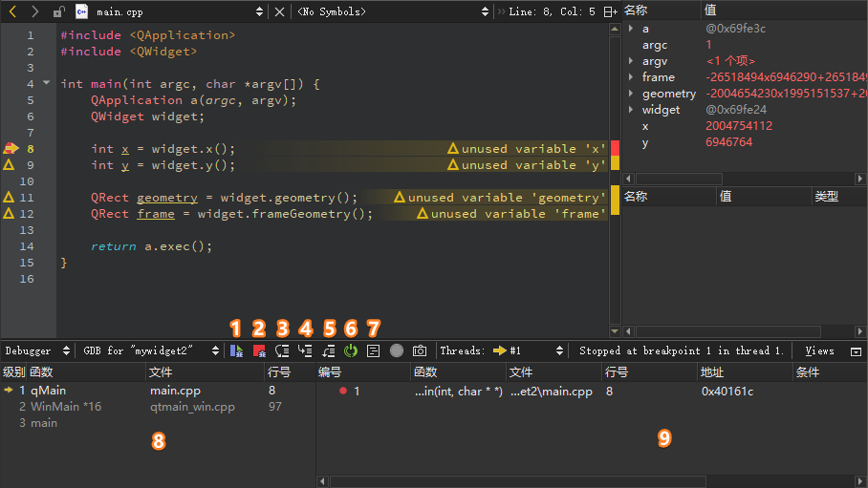This screenshot has width=868, height=488.
Task: Close the main.cpp document with X
Action: [x=279, y=11]
